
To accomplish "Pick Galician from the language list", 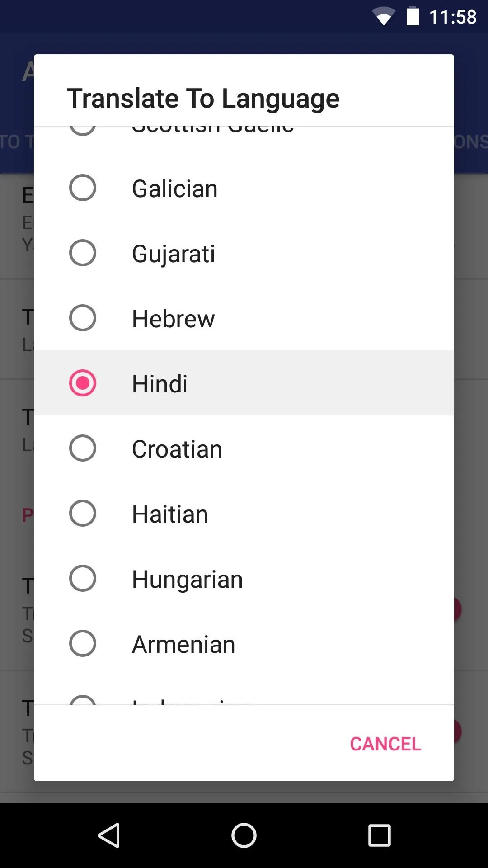I will (x=175, y=189).
